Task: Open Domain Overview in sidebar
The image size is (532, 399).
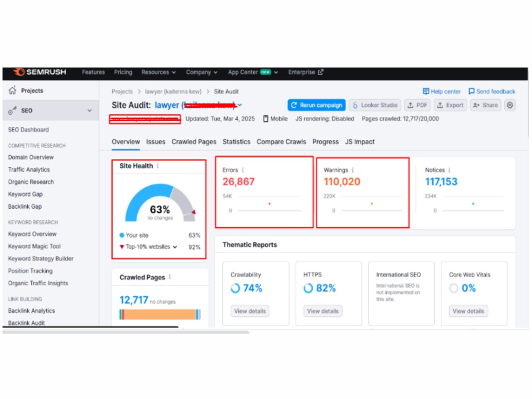Action: 31,157
